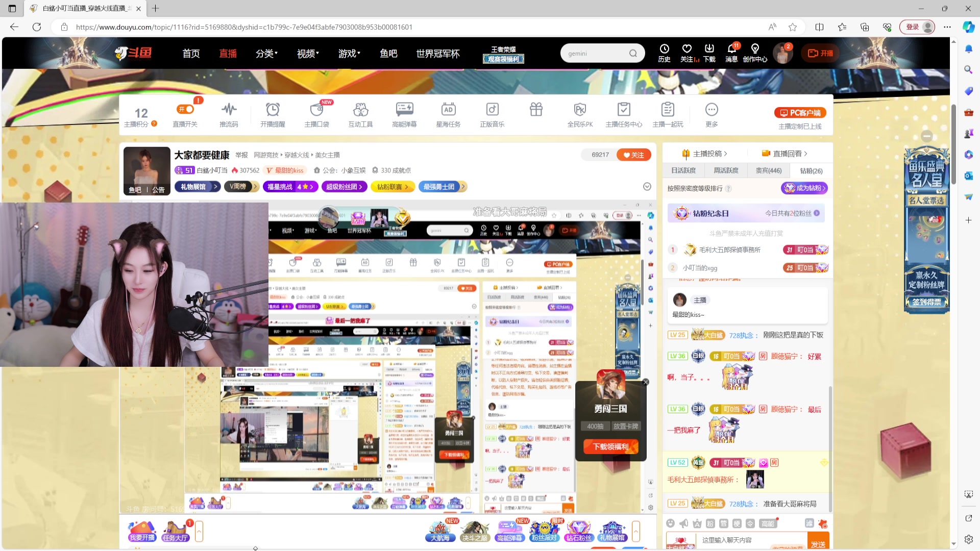
Task: Open the 推流码 stream key tool
Action: click(x=229, y=115)
